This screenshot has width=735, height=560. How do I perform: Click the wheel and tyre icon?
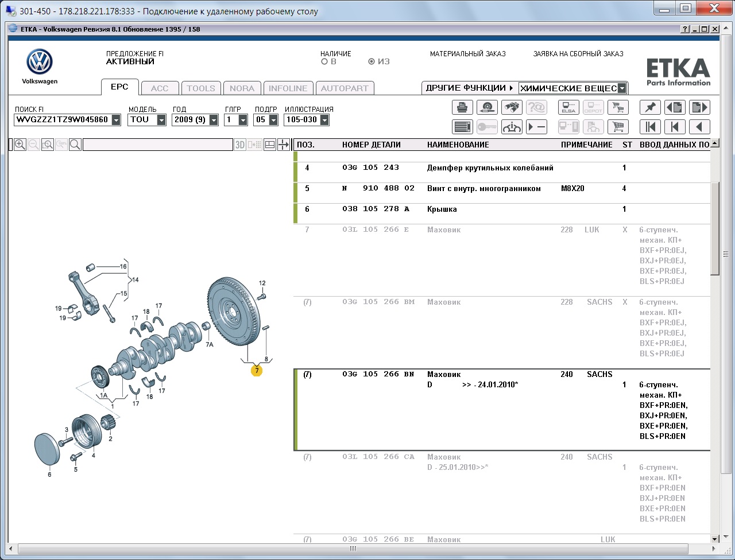tap(487, 107)
